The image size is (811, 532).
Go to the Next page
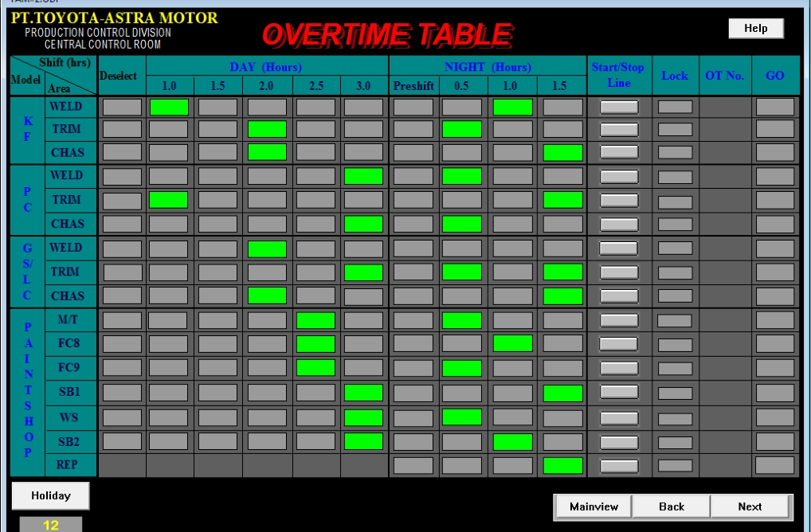[x=750, y=507]
